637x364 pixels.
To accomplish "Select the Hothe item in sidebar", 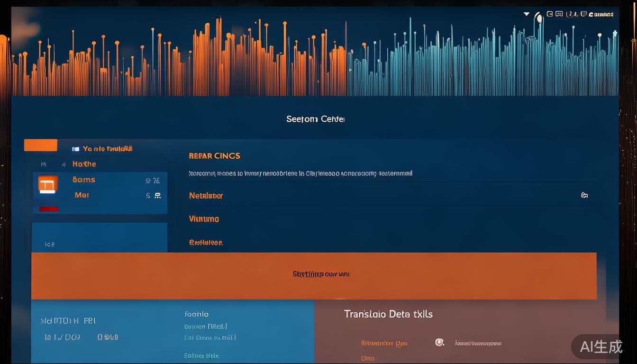I will point(84,164).
